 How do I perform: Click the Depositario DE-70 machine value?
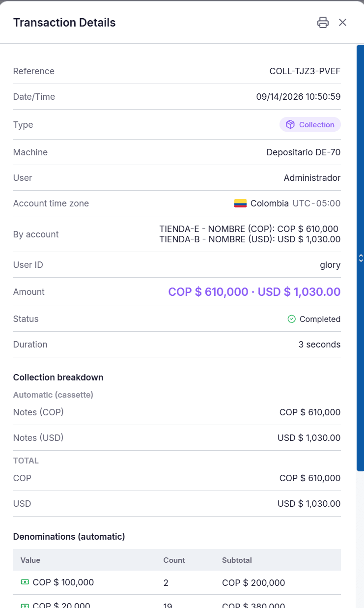pyautogui.click(x=304, y=152)
